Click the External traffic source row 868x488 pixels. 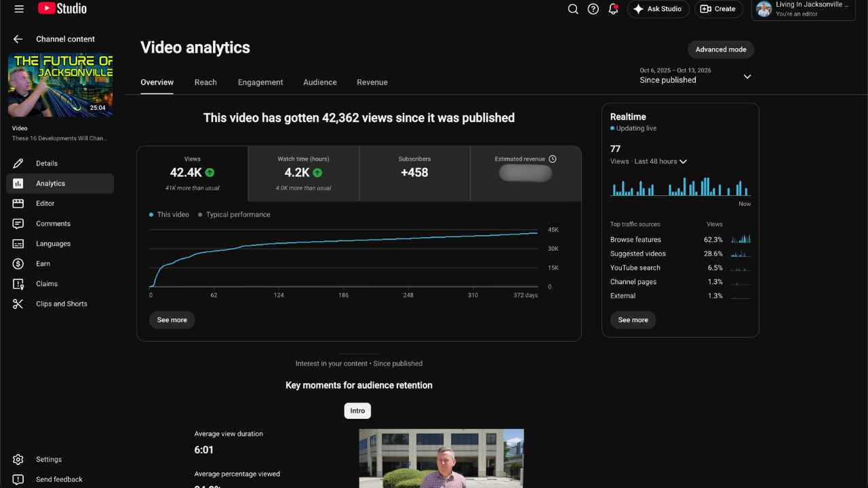(x=680, y=296)
